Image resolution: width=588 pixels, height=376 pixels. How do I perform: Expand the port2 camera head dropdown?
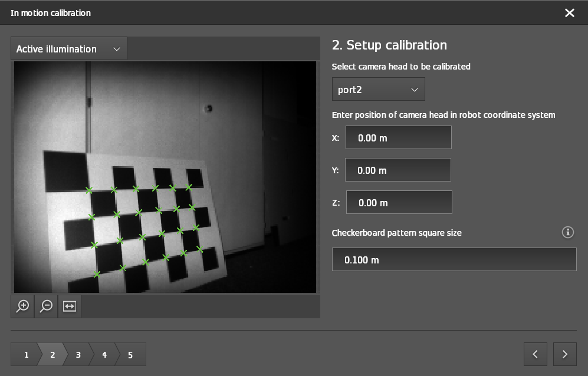point(378,90)
